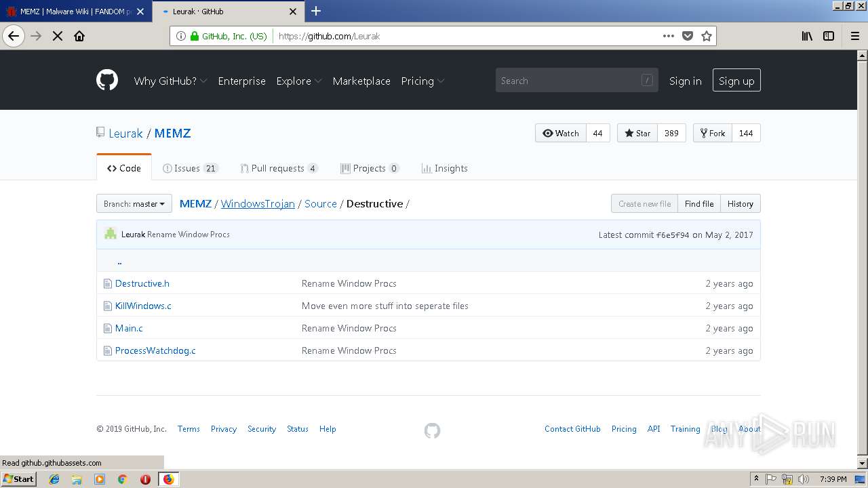
Task: Stop page loading with the X button
Action: coord(58,36)
